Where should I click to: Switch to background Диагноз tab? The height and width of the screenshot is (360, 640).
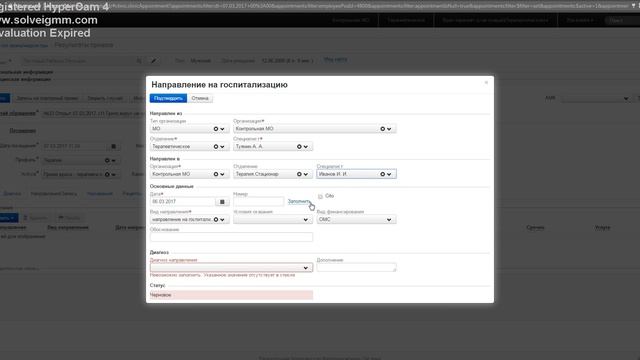tap(12, 194)
